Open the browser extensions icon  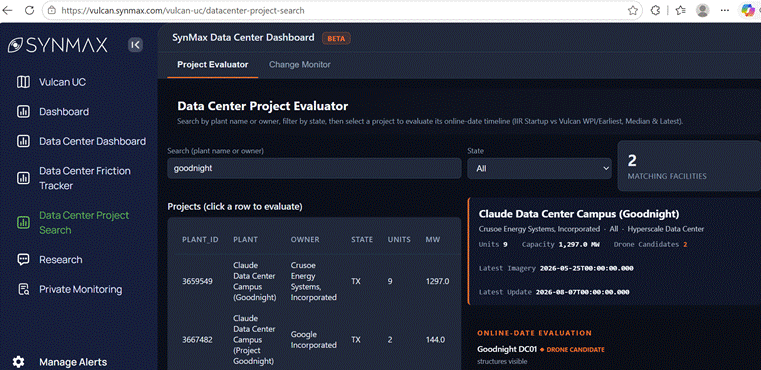point(655,10)
